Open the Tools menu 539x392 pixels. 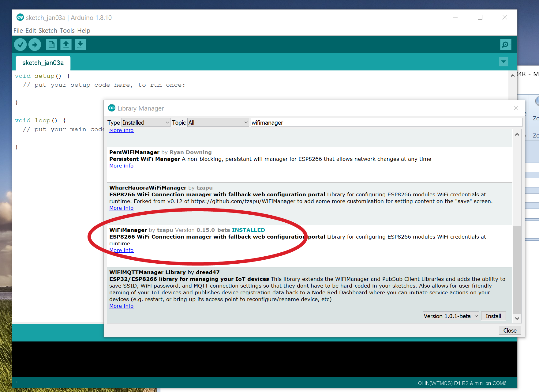click(x=67, y=31)
